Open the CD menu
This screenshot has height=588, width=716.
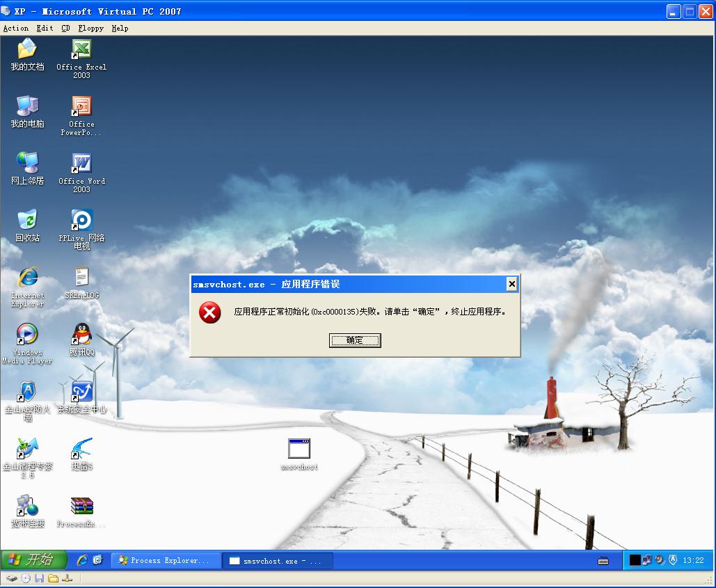click(65, 28)
